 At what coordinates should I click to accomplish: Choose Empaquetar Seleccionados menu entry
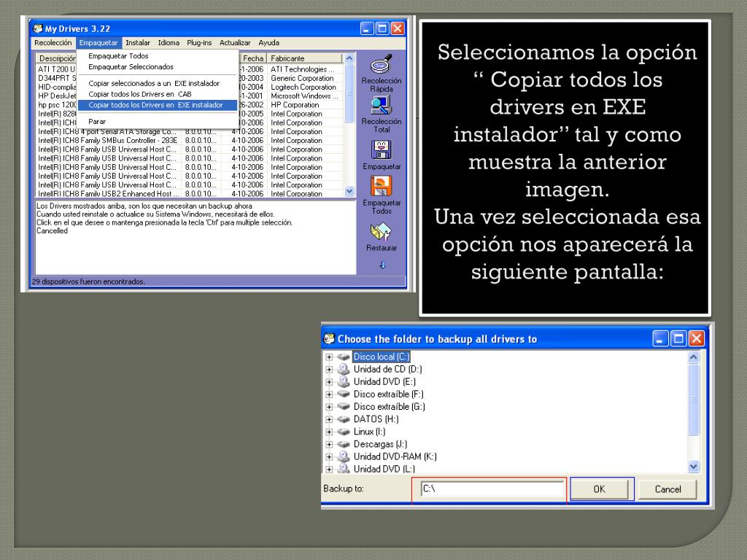tap(158, 66)
